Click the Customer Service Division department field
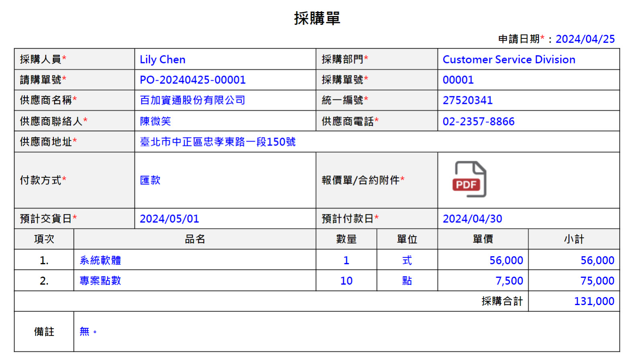Image resolution: width=634 pixels, height=364 pixels. (x=508, y=60)
